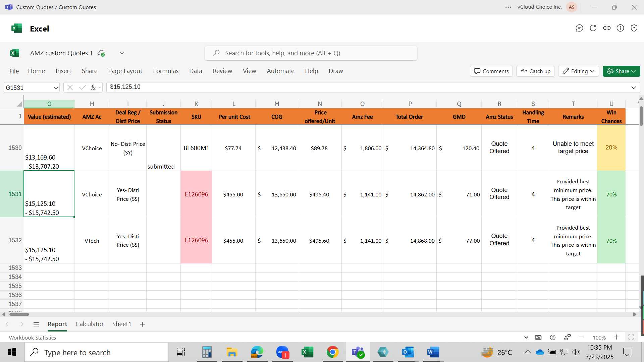Open the all sheets list icon
Image resolution: width=644 pixels, height=362 pixels.
click(x=36, y=324)
